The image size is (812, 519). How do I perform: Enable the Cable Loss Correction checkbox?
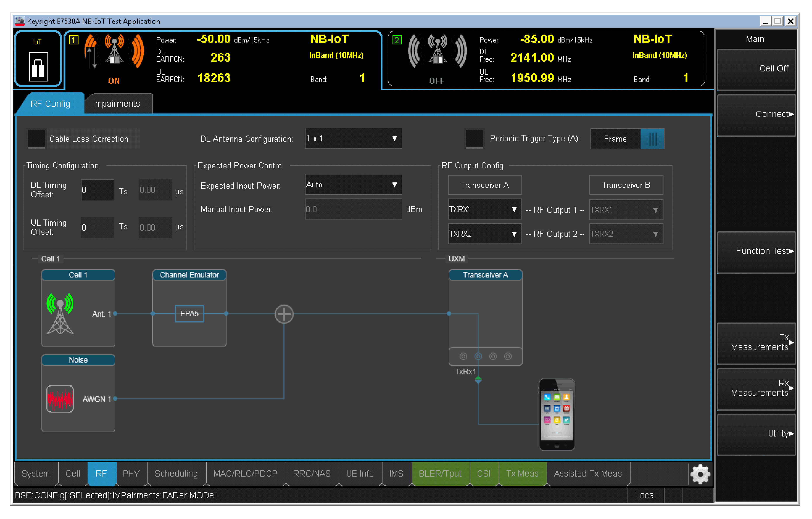(36, 139)
